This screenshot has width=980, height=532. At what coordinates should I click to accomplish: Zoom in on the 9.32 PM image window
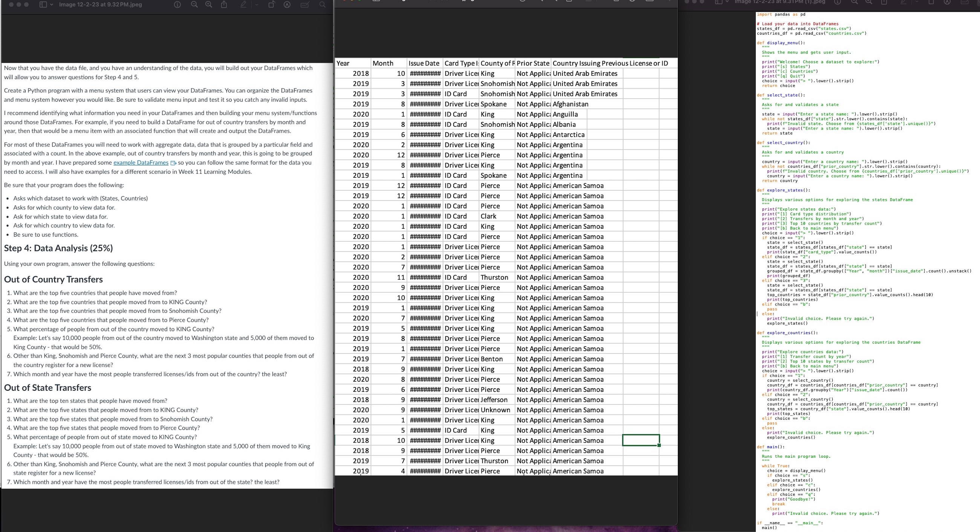click(209, 5)
